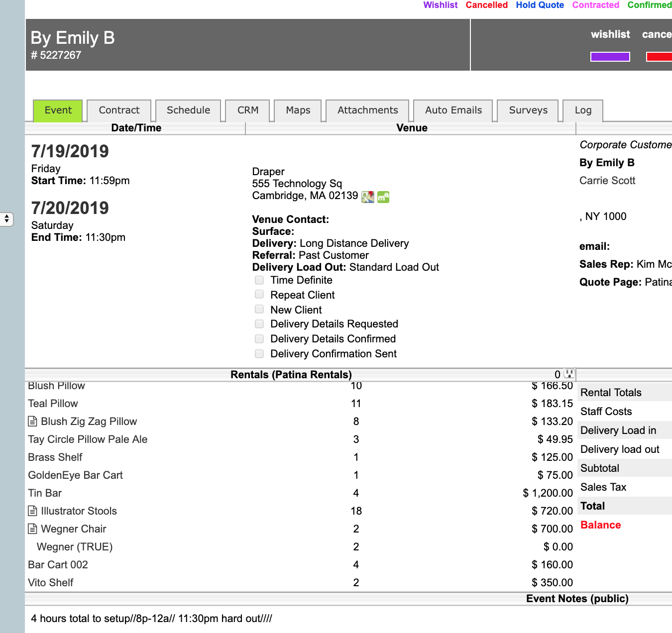Enable the Repeat Client checkbox
The width and height of the screenshot is (672, 633).
(259, 295)
